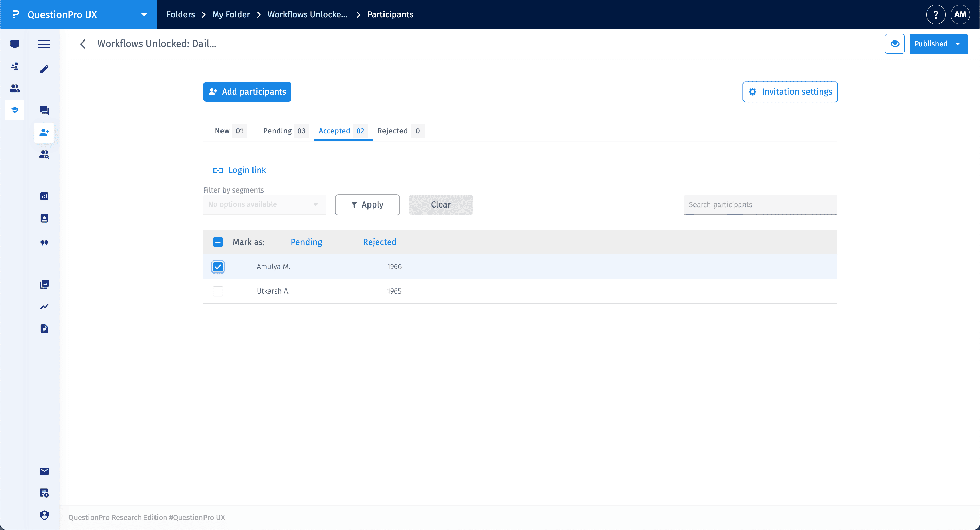Click the shield security icon at bottom
This screenshot has height=530, width=980.
tap(44, 515)
